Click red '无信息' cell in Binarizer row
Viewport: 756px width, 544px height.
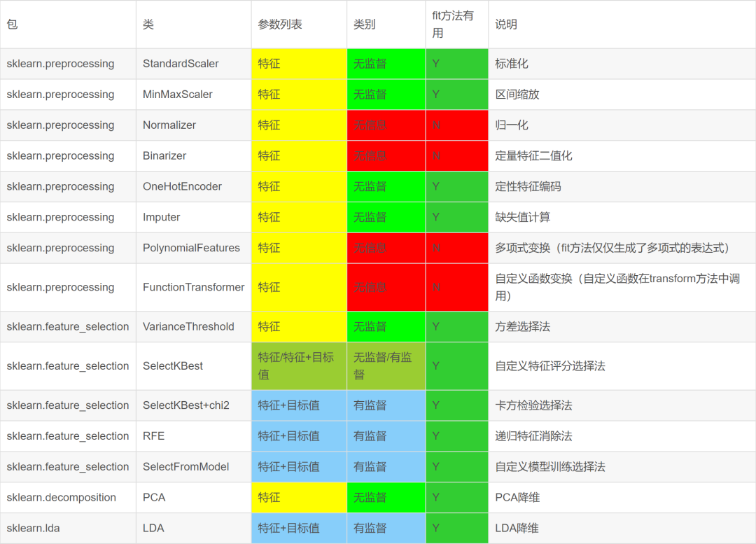point(386,155)
